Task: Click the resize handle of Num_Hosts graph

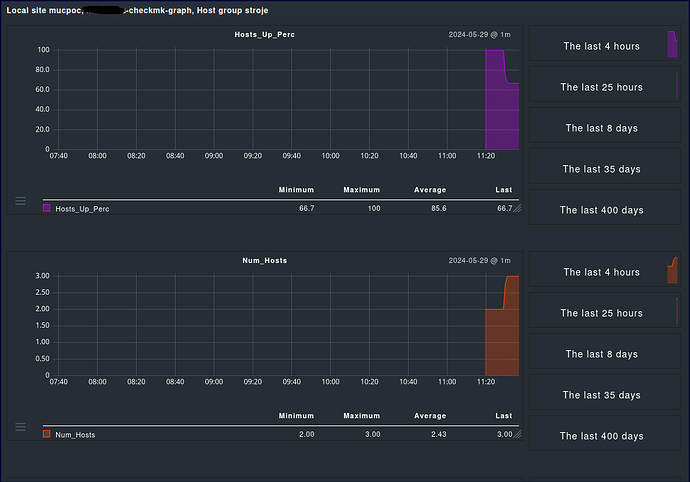Action: (516, 435)
